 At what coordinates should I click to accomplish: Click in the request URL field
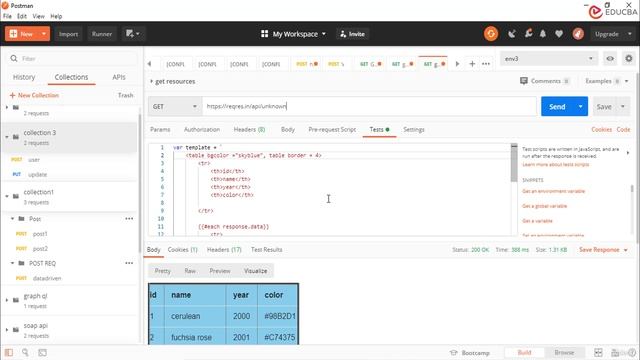369,107
